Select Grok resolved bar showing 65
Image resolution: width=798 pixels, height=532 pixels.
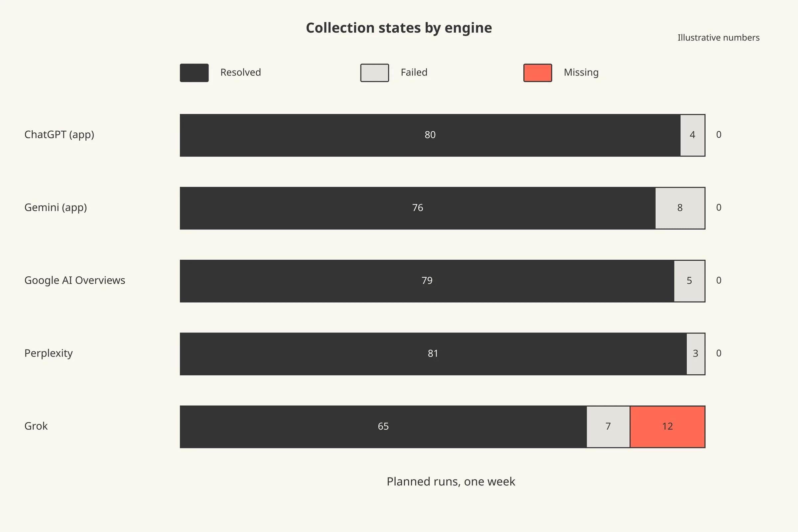click(x=383, y=427)
